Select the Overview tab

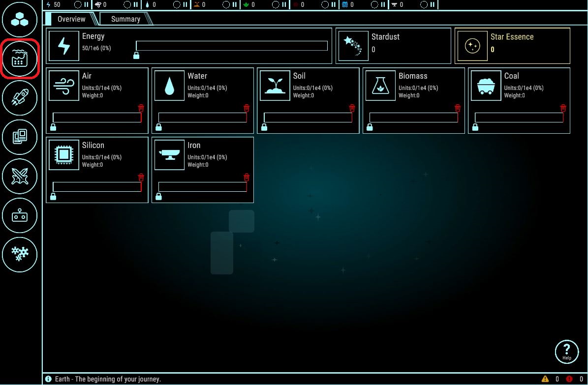(71, 19)
